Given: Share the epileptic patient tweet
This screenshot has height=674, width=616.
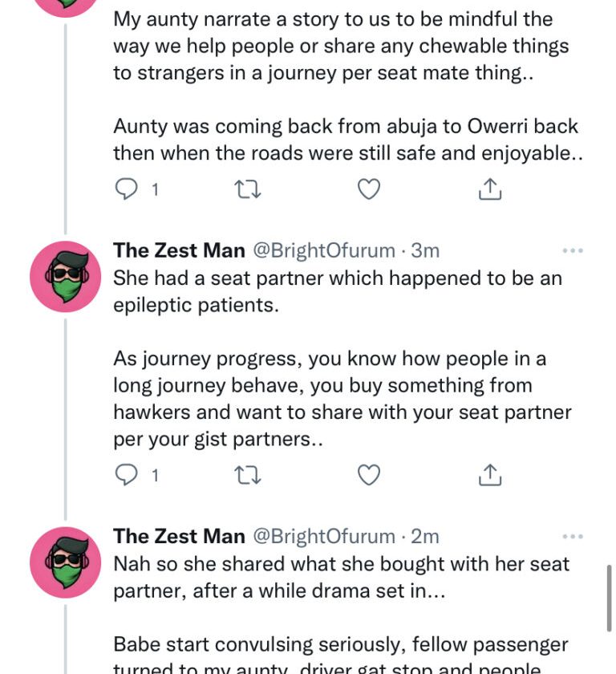Looking at the screenshot, I should coord(489,476).
